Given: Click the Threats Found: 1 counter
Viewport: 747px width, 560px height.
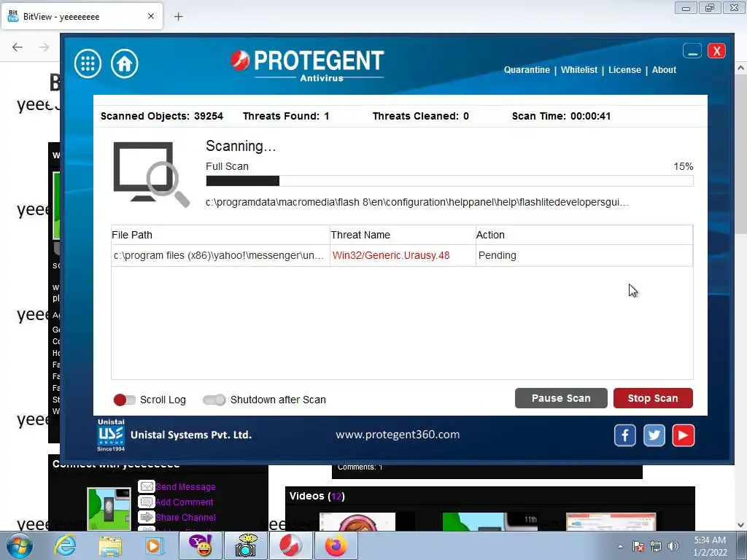Looking at the screenshot, I should [x=286, y=116].
